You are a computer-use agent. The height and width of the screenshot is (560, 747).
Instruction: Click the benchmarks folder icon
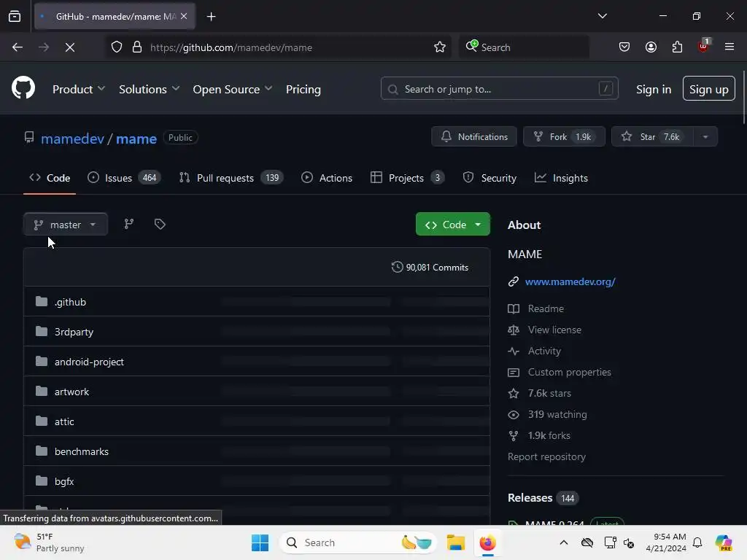(42, 451)
